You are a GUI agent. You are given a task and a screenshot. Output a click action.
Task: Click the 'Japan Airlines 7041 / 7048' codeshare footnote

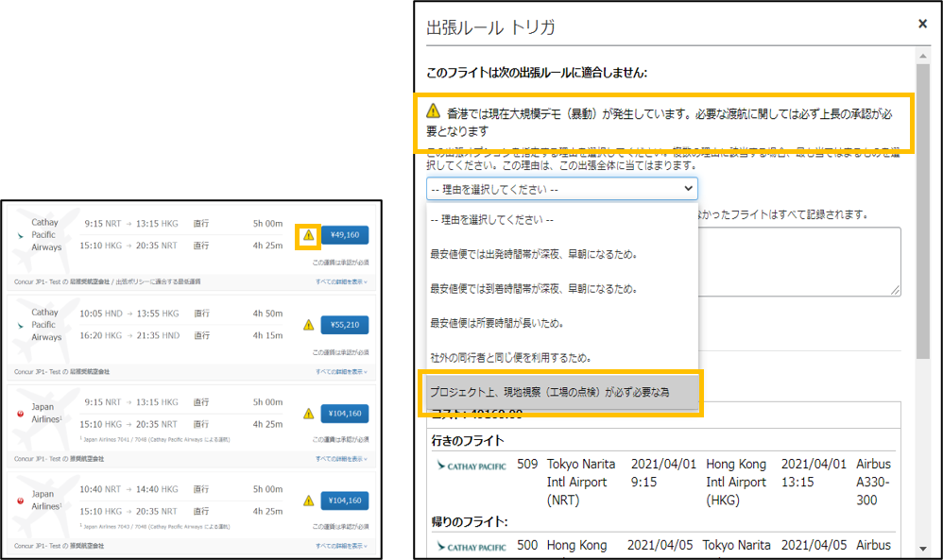click(x=155, y=440)
